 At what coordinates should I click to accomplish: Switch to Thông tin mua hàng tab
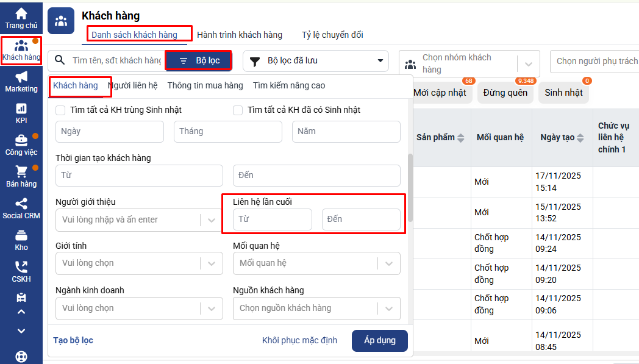(x=205, y=85)
